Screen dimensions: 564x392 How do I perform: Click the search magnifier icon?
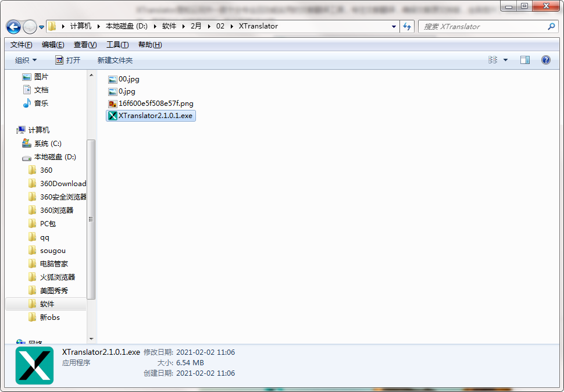[551, 26]
